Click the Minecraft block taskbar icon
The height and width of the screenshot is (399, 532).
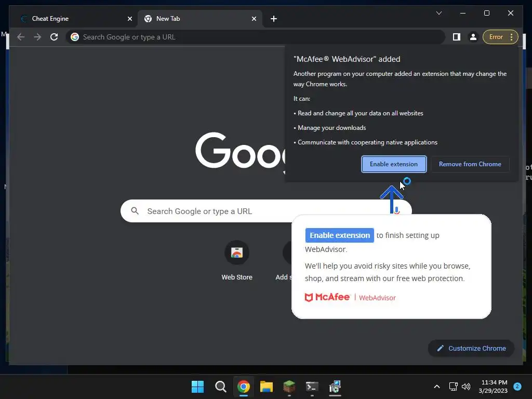[x=289, y=387]
